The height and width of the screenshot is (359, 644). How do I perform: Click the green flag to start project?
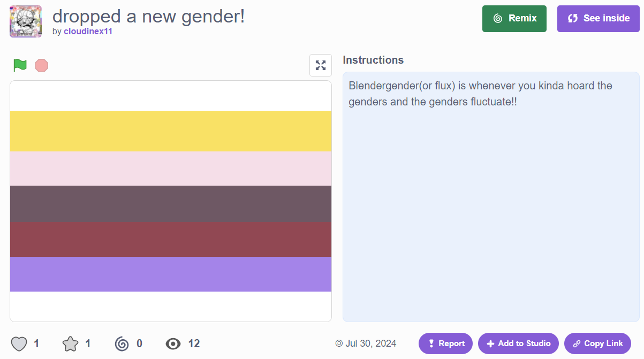pos(20,65)
